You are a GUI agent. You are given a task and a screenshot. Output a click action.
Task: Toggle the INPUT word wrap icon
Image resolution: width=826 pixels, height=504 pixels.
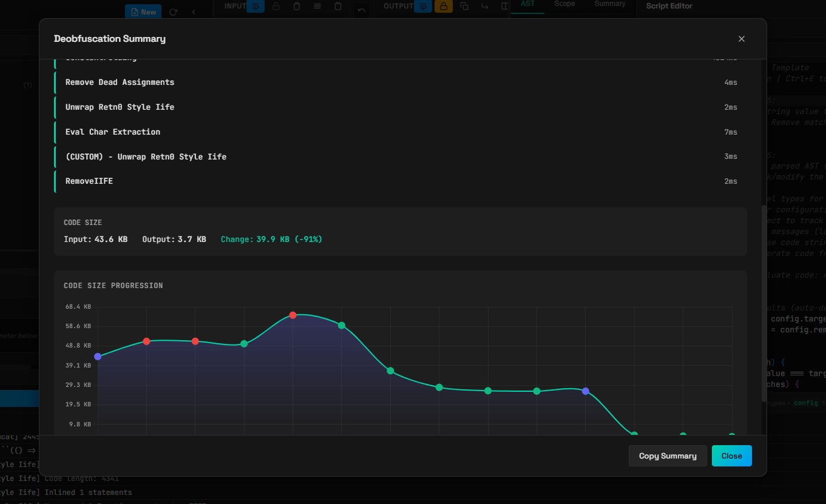click(256, 7)
